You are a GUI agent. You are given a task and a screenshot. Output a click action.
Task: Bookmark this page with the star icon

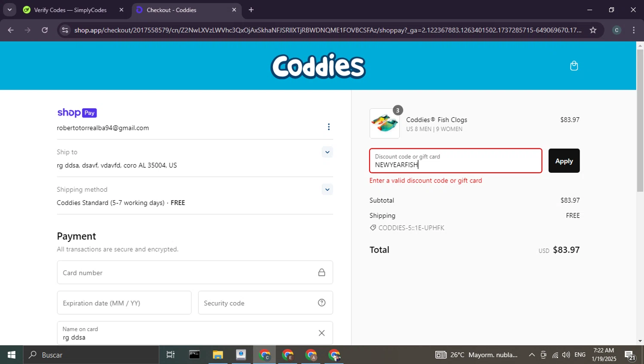tap(593, 30)
